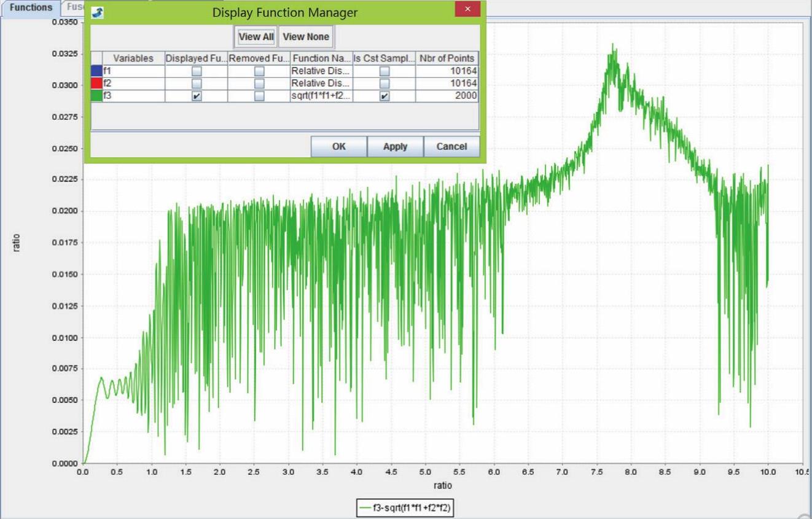Click the View None button

click(x=306, y=37)
